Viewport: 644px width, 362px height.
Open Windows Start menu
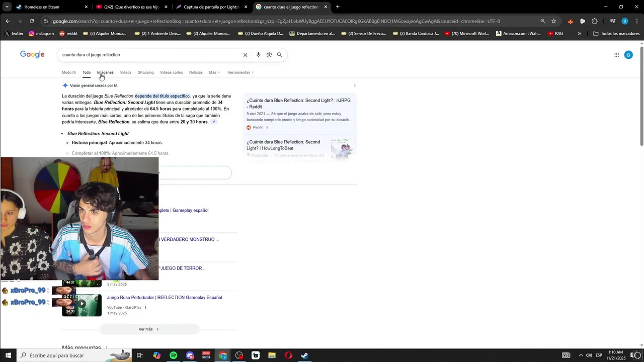[x=8, y=355]
